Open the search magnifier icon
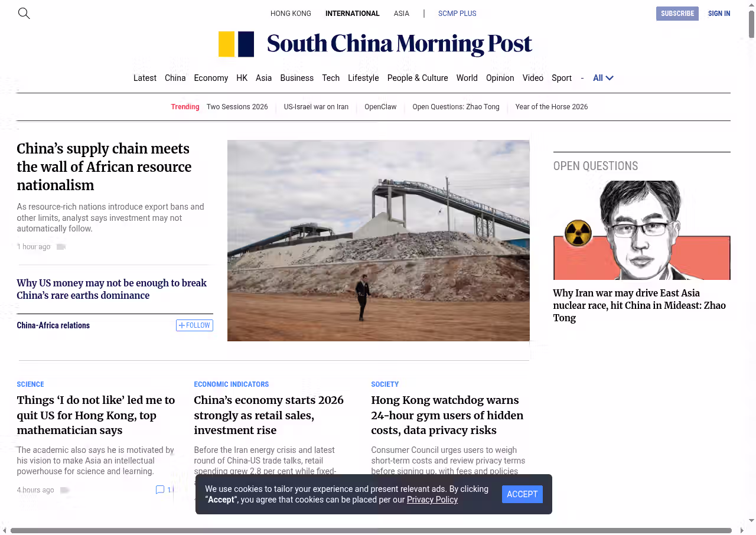The width and height of the screenshot is (756, 535). pyautogui.click(x=24, y=13)
